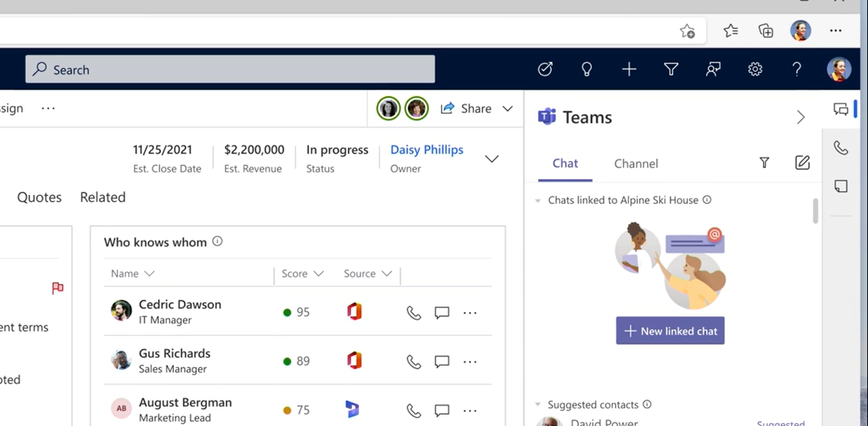Image resolution: width=868 pixels, height=426 pixels.
Task: Open Gus Richards contact
Action: coord(175,353)
